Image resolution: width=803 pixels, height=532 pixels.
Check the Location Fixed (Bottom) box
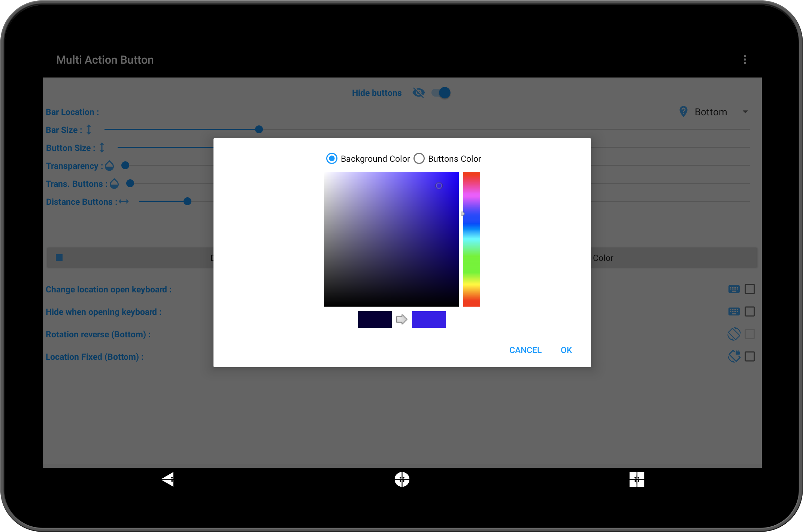point(750,356)
